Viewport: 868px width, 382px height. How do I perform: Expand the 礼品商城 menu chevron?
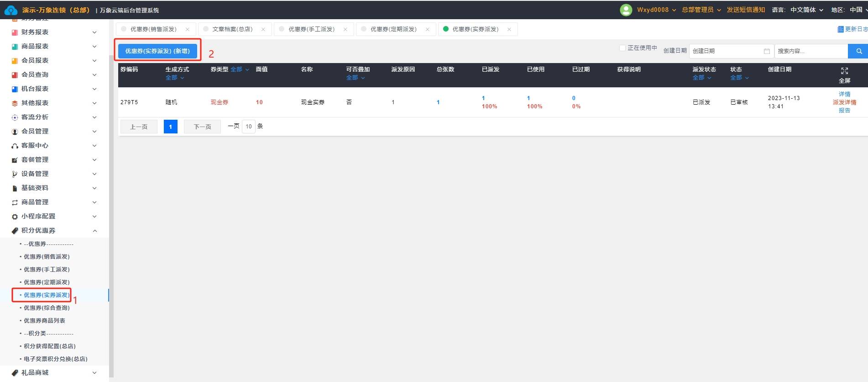click(x=95, y=373)
